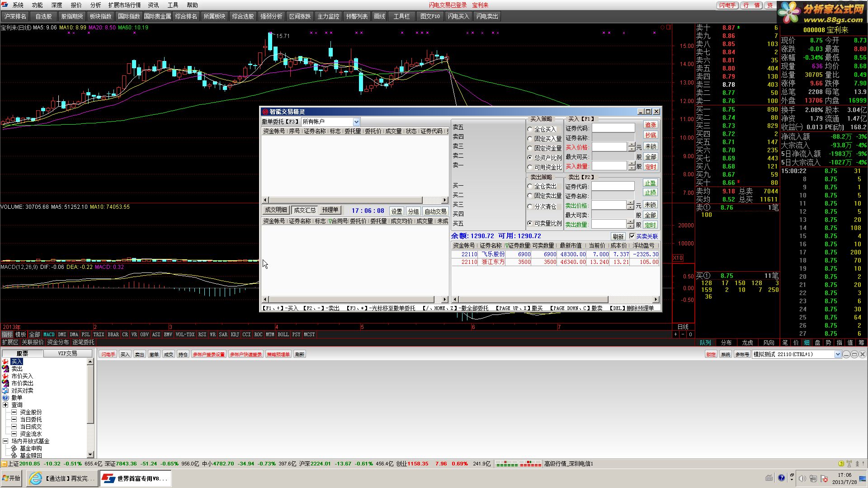Click the 止损 button in the sell panel
This screenshot has height=488, width=868.
click(650, 192)
